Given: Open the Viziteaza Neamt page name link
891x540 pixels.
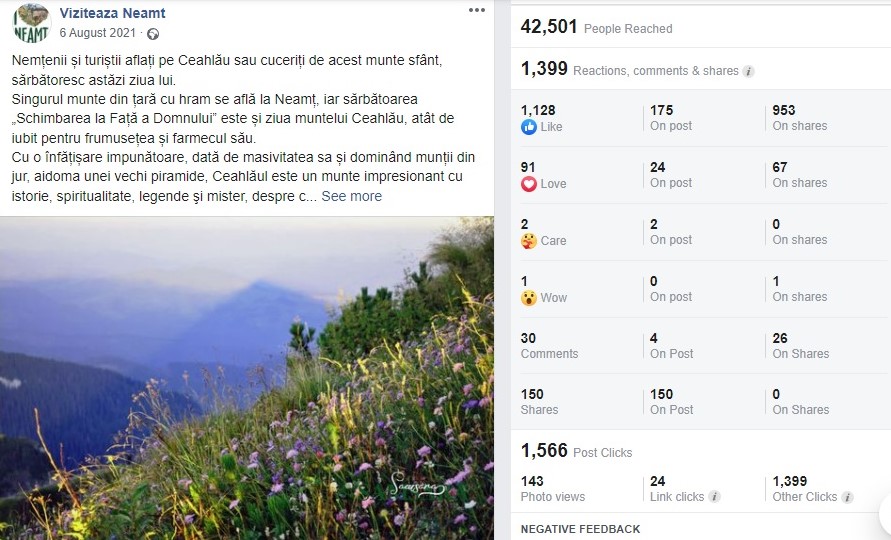Looking at the screenshot, I should [x=113, y=13].
